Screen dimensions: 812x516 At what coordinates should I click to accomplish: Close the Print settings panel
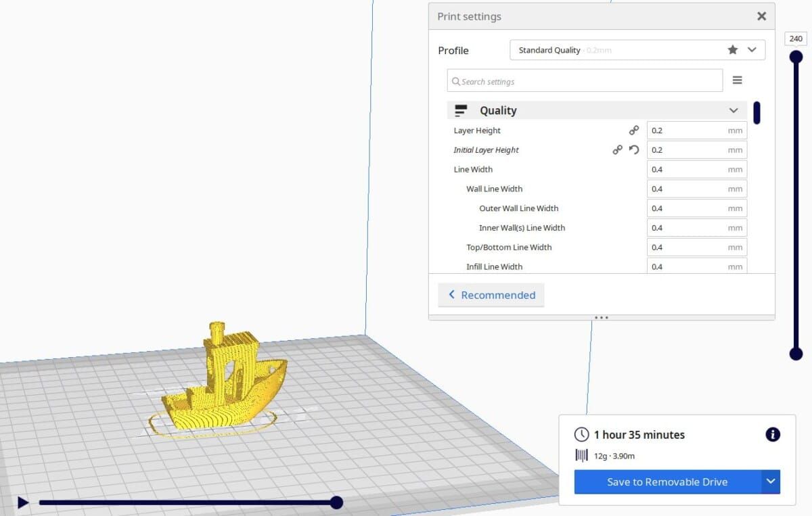761,16
